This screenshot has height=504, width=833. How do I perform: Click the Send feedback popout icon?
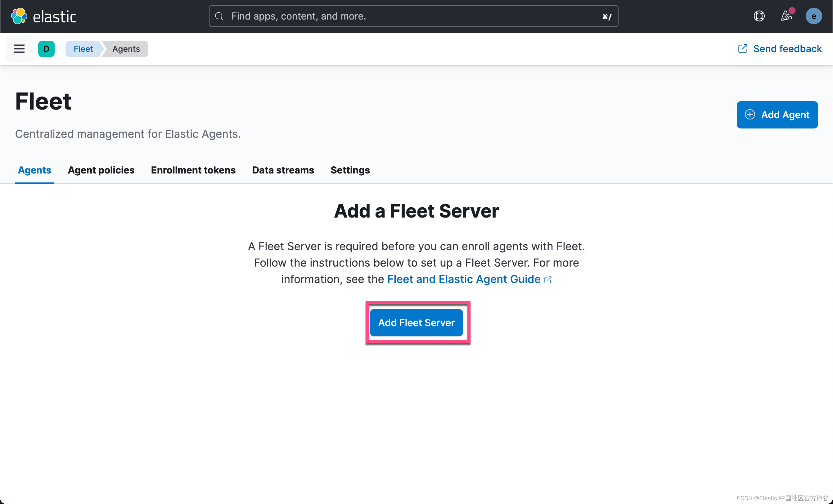742,49
